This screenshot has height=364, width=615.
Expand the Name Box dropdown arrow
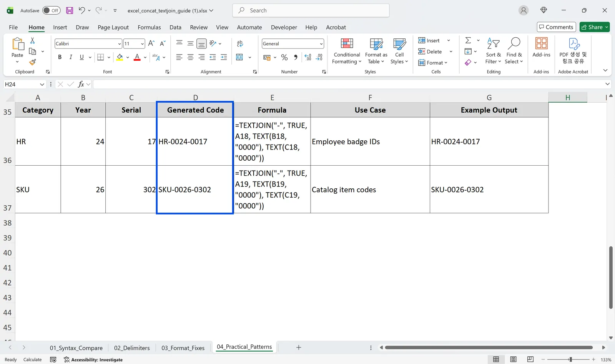point(42,84)
